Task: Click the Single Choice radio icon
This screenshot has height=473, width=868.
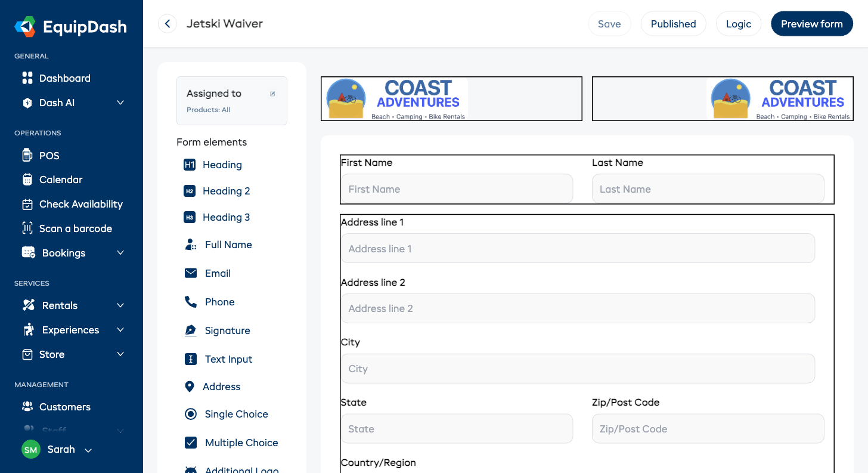Action: [191, 414]
